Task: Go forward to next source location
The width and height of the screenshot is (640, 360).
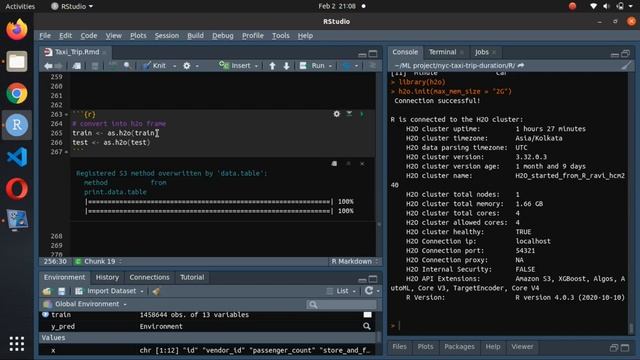Action: coord(59,66)
